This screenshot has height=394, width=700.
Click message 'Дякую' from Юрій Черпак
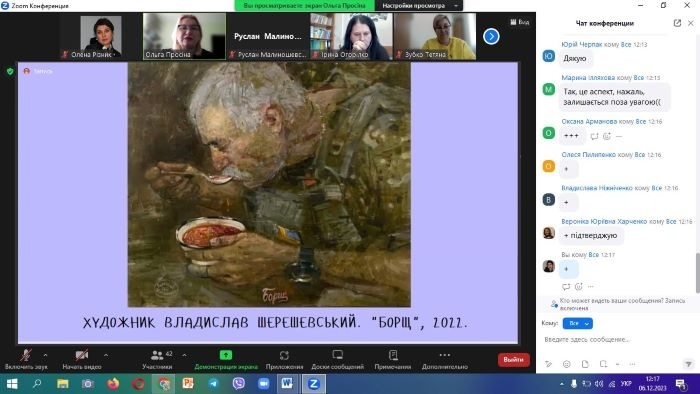tap(575, 58)
